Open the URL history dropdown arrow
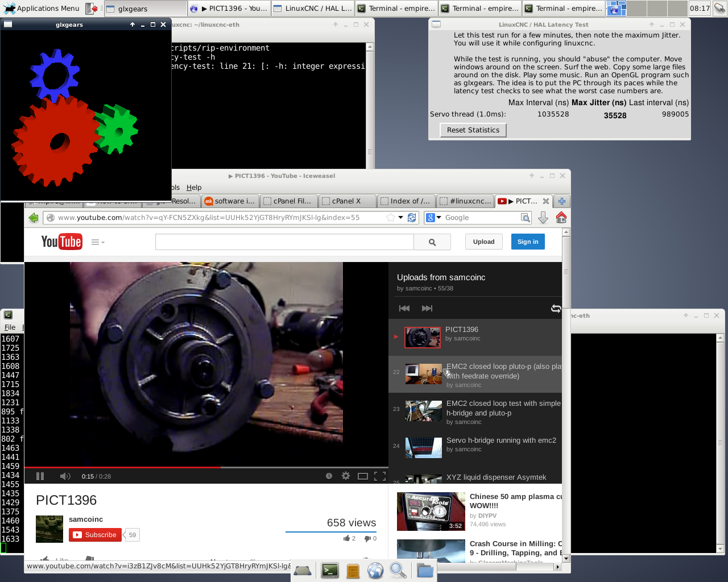The height and width of the screenshot is (582, 728). [x=400, y=218]
